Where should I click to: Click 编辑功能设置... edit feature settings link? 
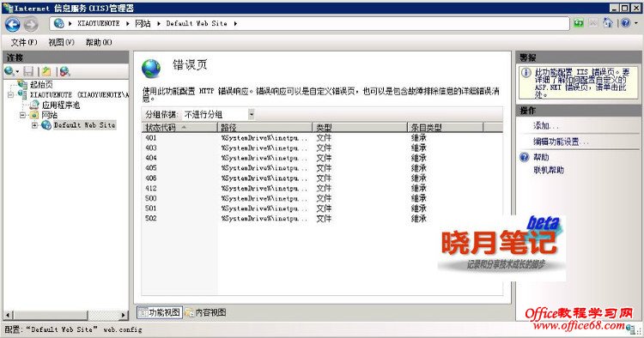[x=561, y=142]
